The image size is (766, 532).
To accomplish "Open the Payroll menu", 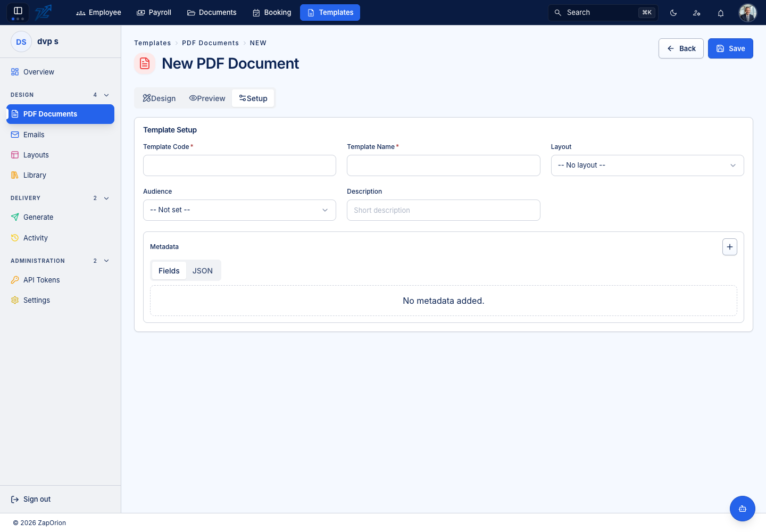I will point(154,12).
